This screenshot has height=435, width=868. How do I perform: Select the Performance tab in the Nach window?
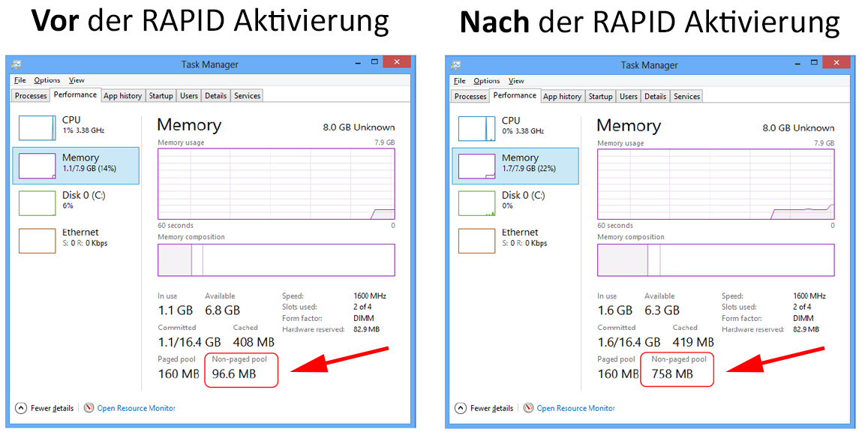515,95
